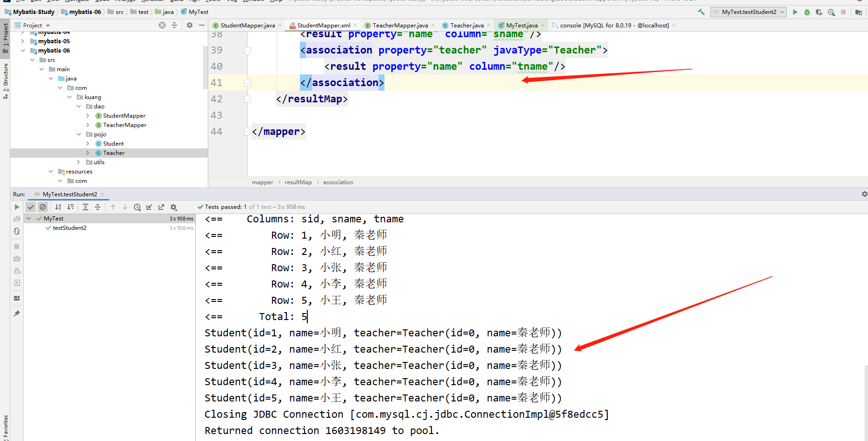
Task: Export test results icon
Action: 161,207
